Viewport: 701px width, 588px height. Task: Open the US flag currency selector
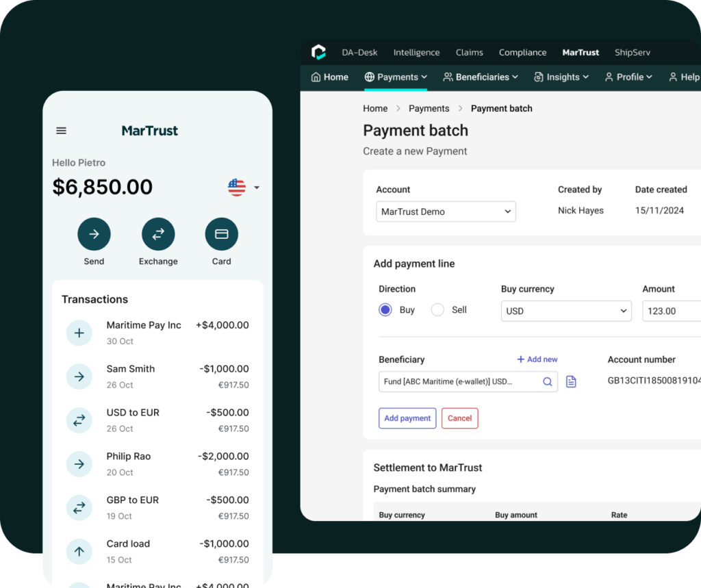click(236, 187)
